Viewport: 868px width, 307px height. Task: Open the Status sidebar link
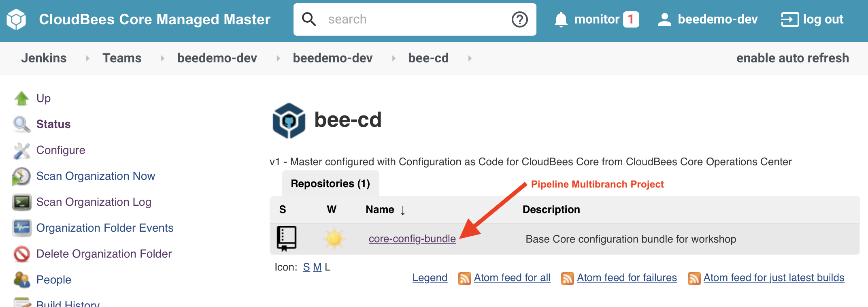53,124
